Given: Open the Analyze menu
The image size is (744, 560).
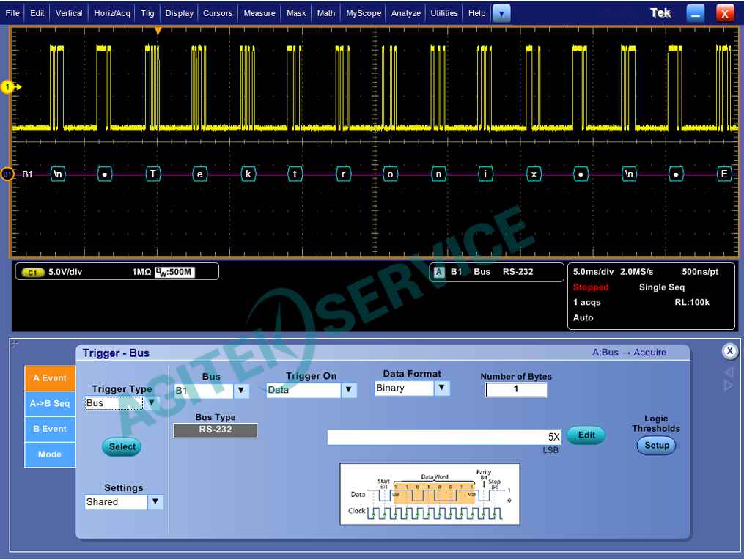Looking at the screenshot, I should click(405, 13).
